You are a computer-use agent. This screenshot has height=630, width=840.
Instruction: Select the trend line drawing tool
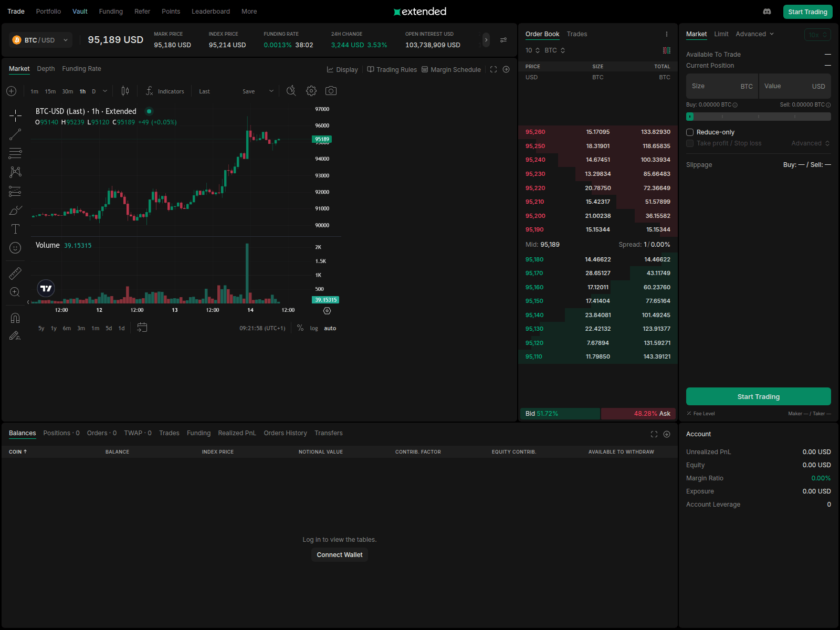tap(15, 135)
